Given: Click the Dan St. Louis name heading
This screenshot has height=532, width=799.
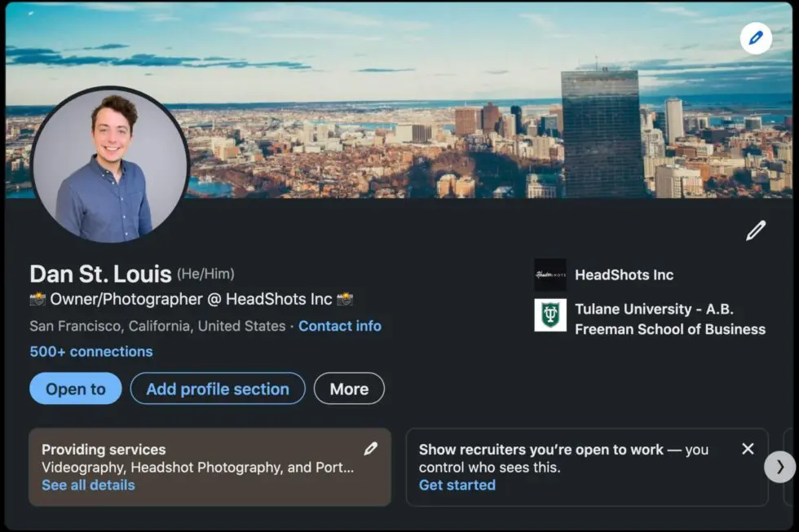Looking at the screenshot, I should [x=101, y=274].
